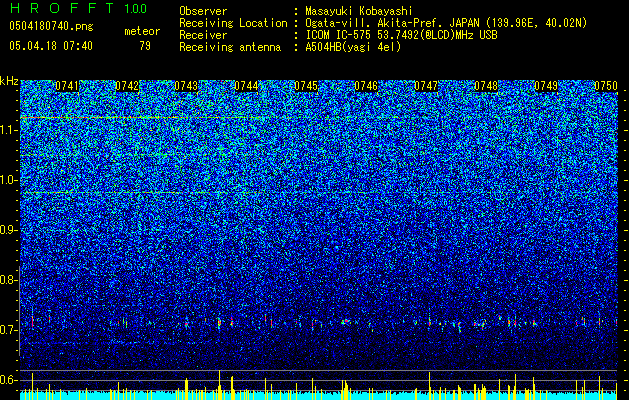Click the HROFFT program title
Viewport: 629px width, 400px height.
(62, 8)
